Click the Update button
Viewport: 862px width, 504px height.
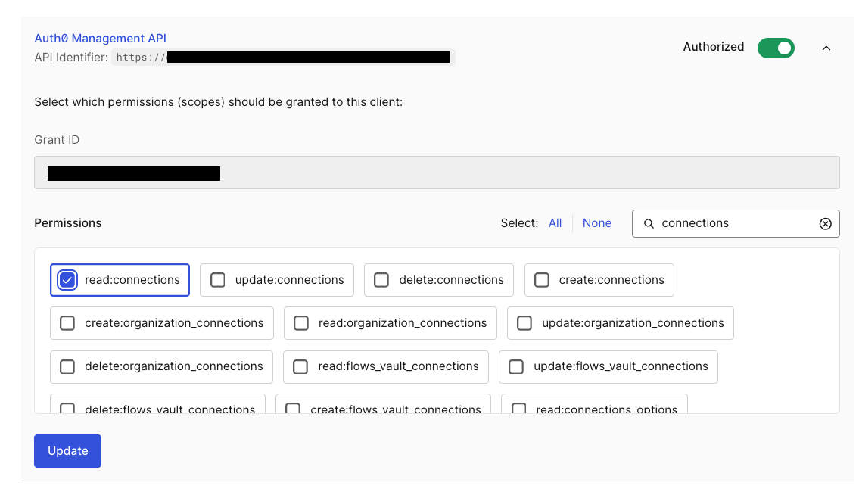(67, 451)
